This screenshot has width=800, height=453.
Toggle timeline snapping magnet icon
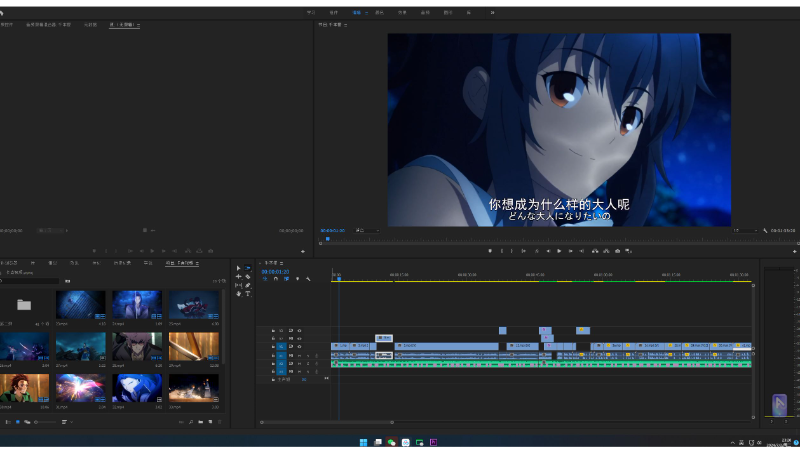point(276,279)
